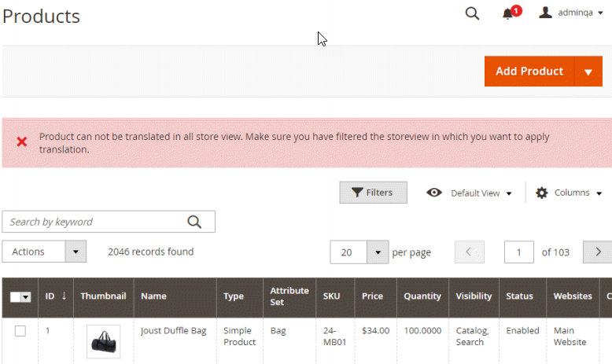Open the per page count dropdown
This screenshot has width=612, height=364.
point(378,252)
